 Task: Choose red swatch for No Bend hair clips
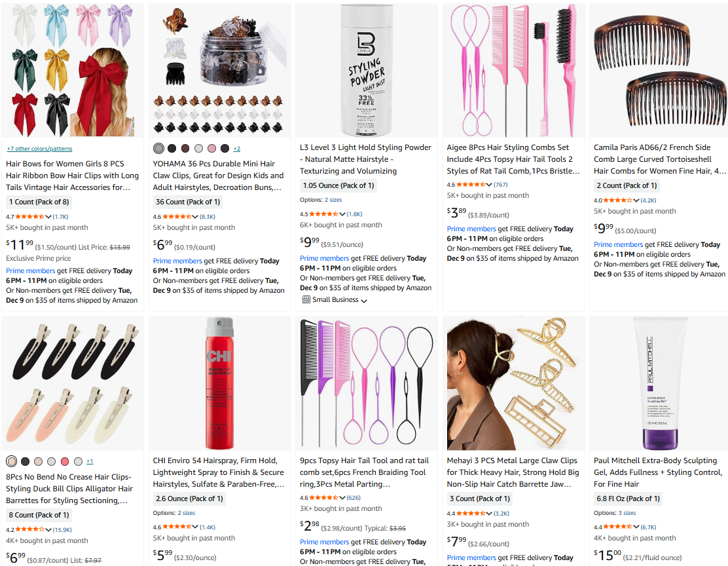coord(65,461)
